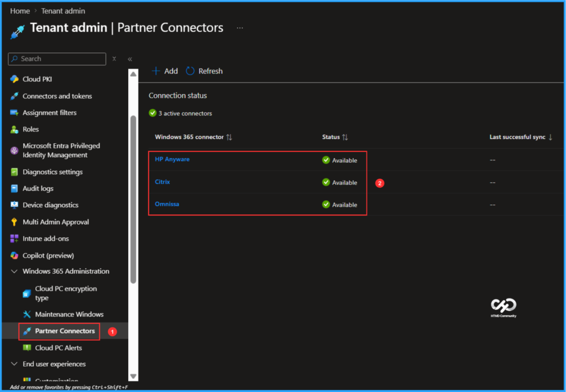Collapse the navigation pane with the chevrons

pos(129,59)
